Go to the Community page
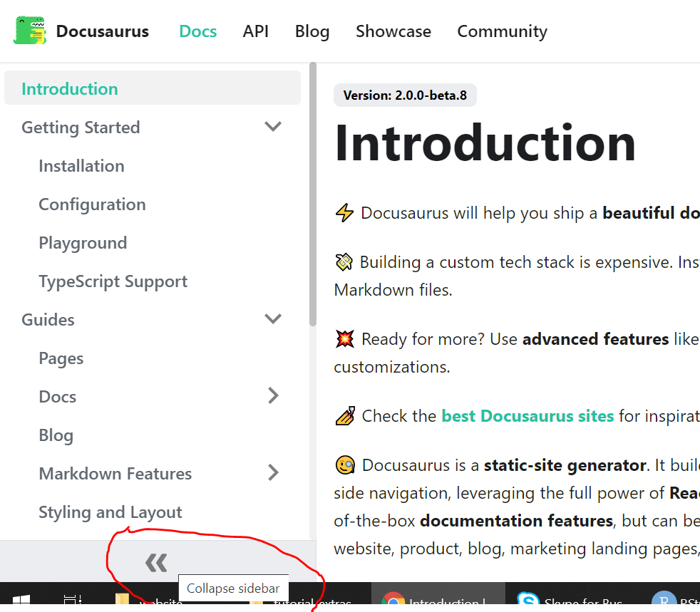 [502, 31]
